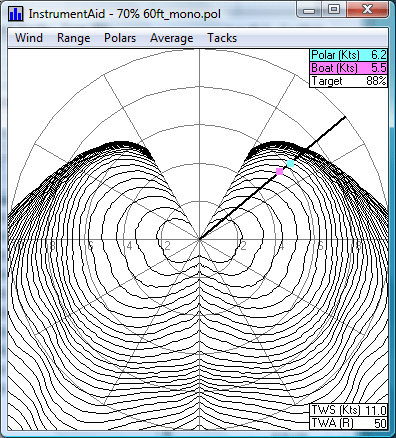The image size is (396, 438).
Task: Click the TWS (Kts) 11.0 readout
Action: [x=349, y=410]
